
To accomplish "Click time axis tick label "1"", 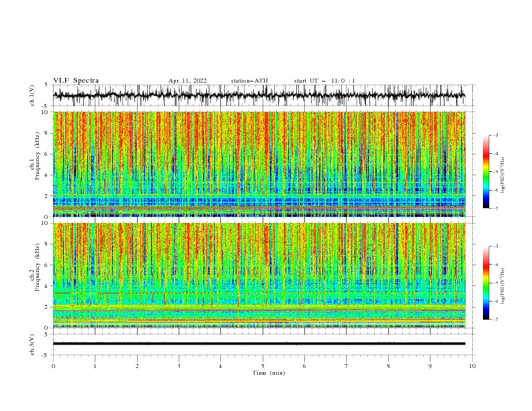I will point(95,366).
